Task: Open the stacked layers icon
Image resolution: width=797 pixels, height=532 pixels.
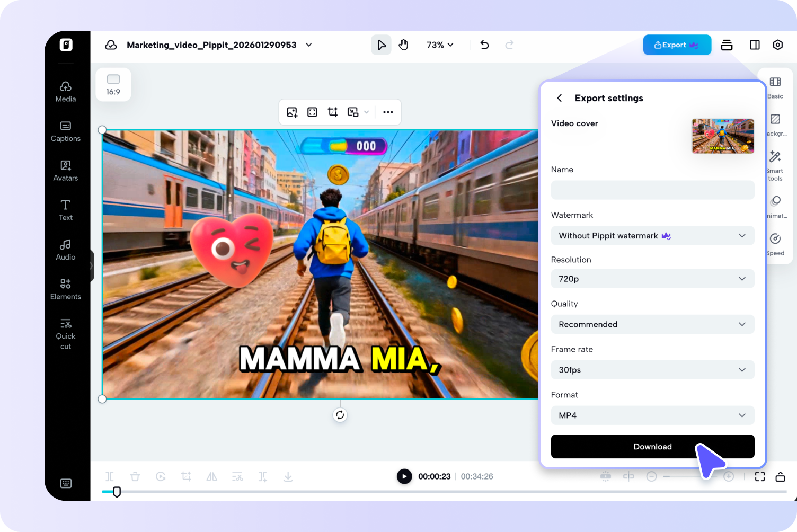Action: 727,45
